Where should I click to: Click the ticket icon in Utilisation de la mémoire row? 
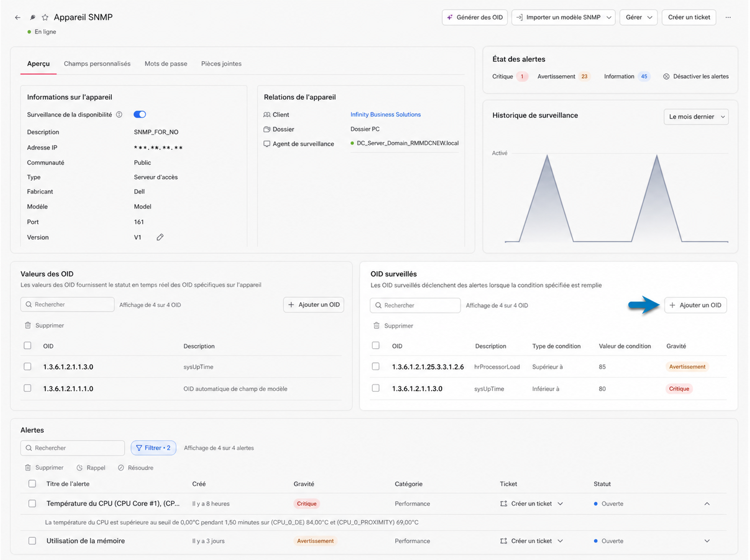coord(504,541)
